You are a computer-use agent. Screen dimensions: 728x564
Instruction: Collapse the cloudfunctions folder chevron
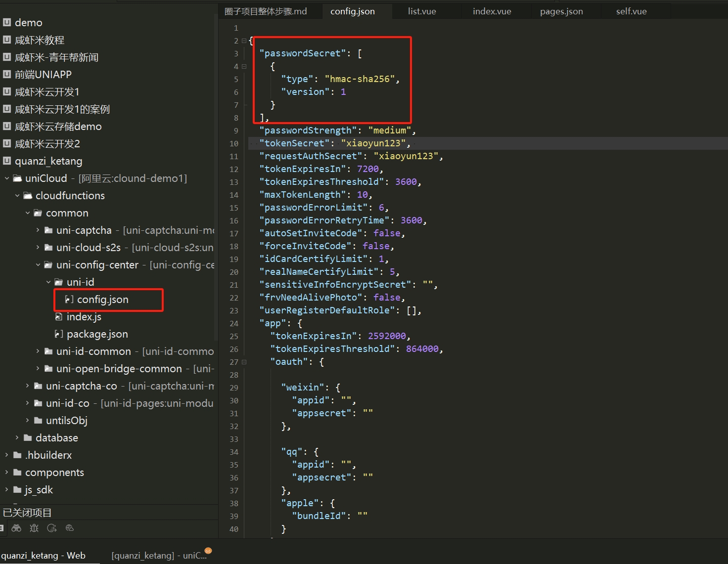pos(17,196)
